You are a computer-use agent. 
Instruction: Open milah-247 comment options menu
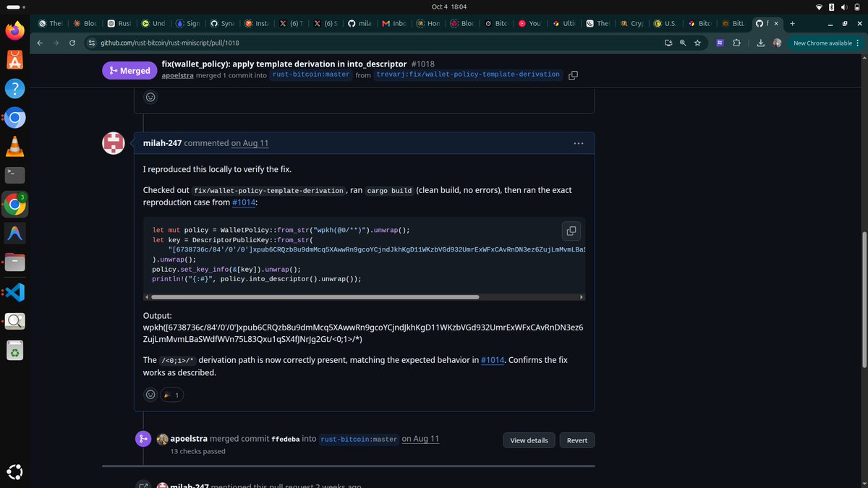pos(579,143)
